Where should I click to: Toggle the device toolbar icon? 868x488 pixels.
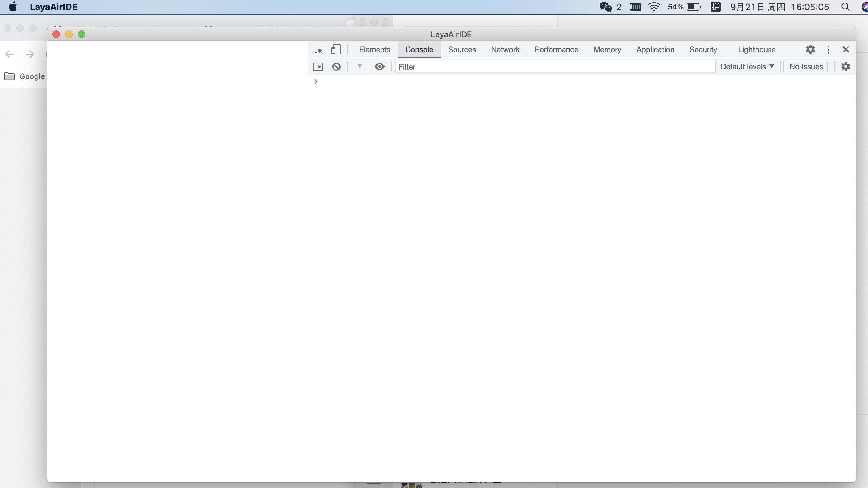335,50
